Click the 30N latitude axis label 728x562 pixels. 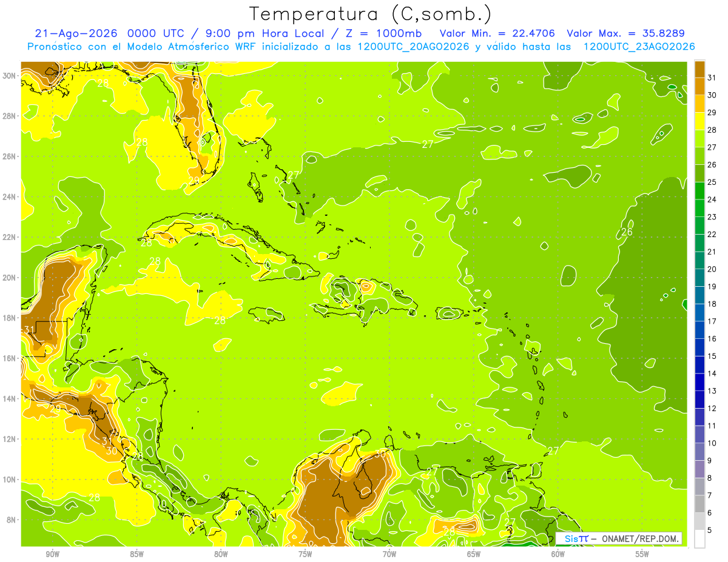pos(9,76)
